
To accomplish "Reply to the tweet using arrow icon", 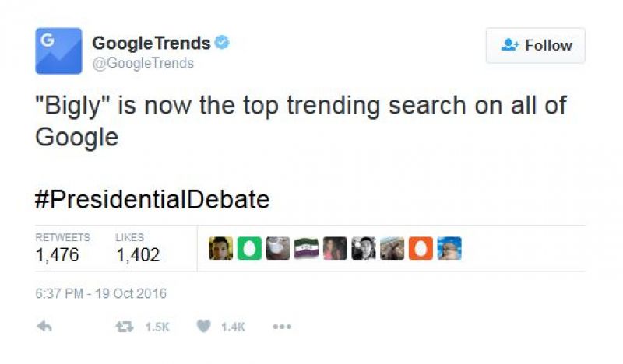I will tap(44, 327).
